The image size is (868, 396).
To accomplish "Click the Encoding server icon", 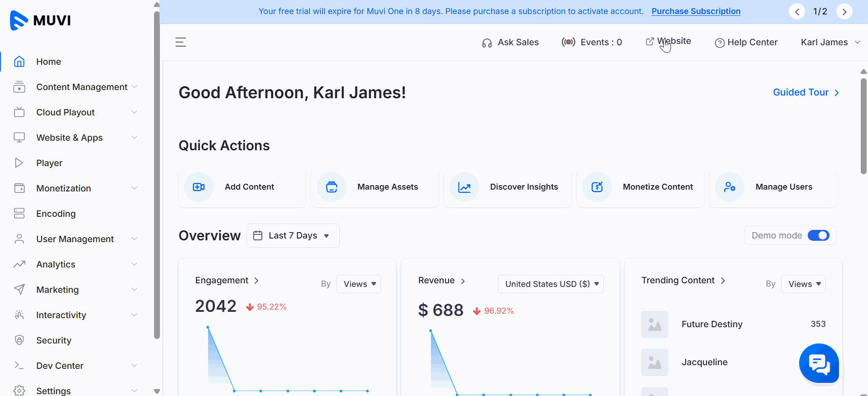I will pyautogui.click(x=19, y=214).
